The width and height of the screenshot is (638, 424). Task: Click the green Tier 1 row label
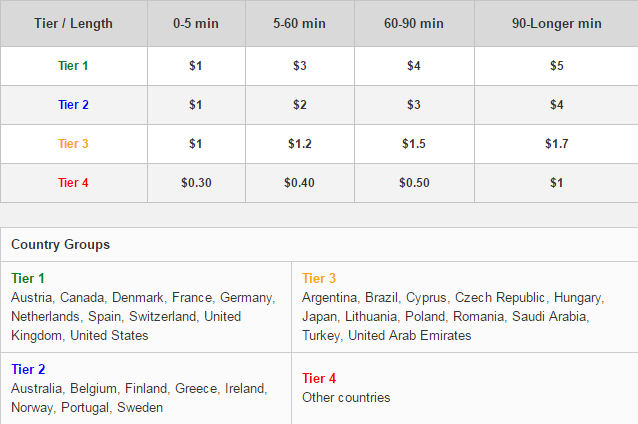[73, 66]
